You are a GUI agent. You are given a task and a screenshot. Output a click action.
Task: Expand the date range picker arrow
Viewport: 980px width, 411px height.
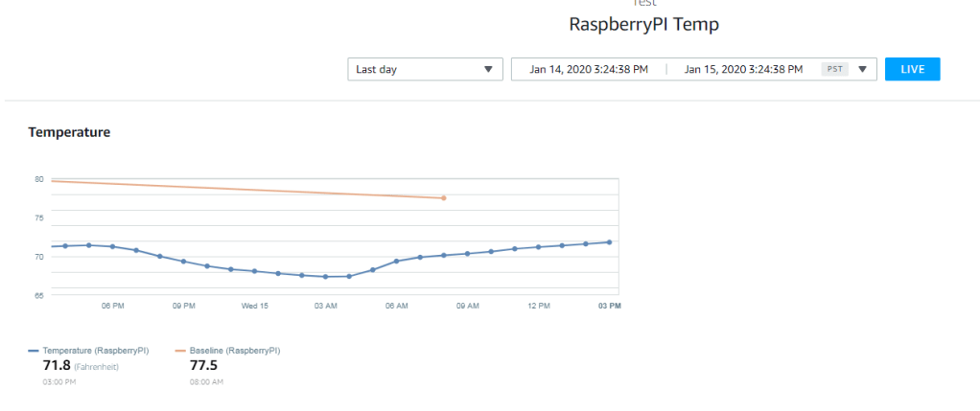(x=863, y=69)
